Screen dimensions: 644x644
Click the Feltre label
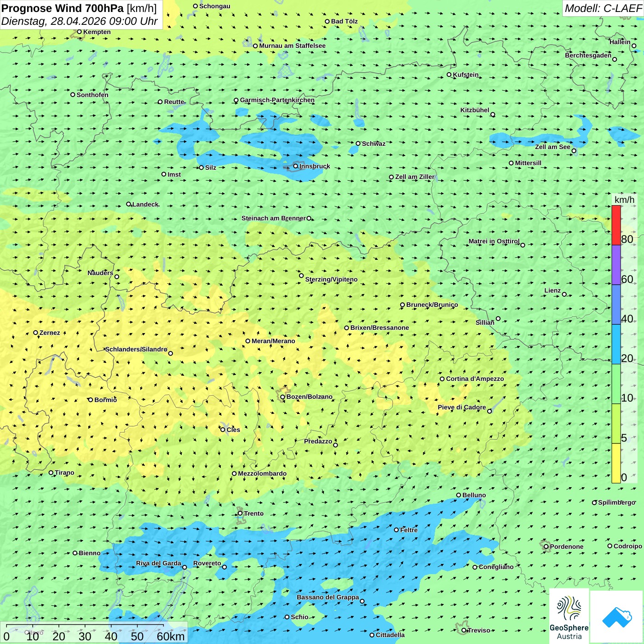coord(409,530)
